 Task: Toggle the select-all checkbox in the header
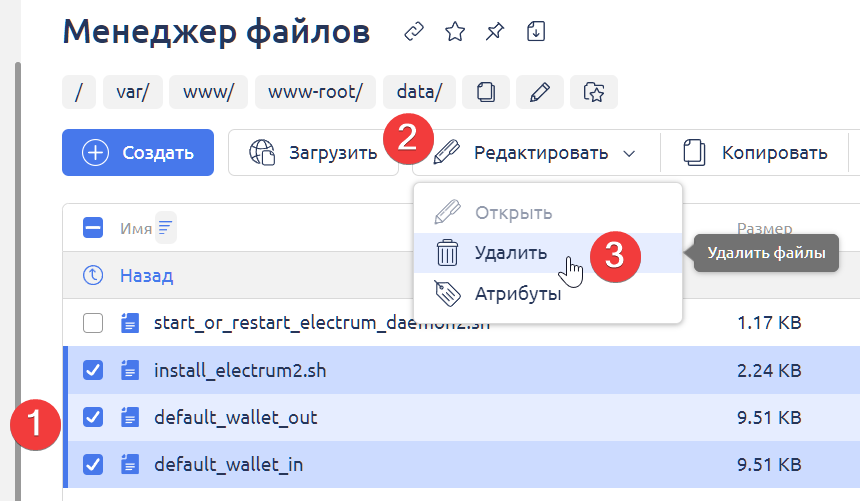(93, 228)
